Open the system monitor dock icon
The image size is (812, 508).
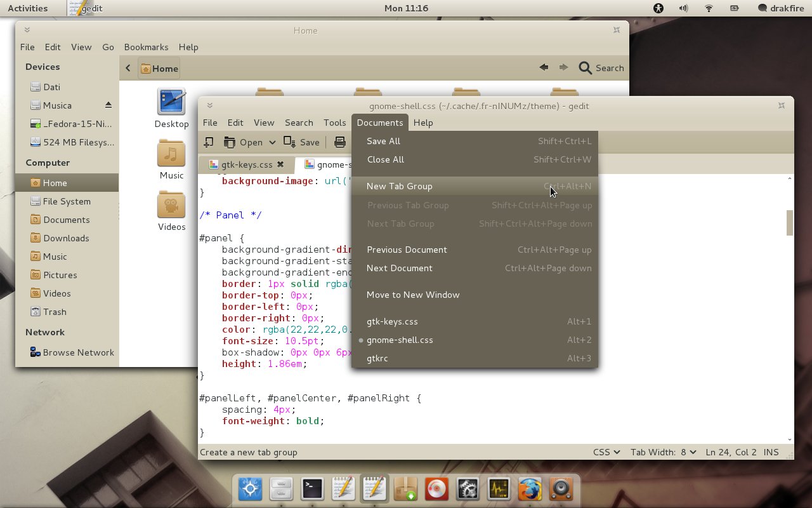(x=499, y=489)
